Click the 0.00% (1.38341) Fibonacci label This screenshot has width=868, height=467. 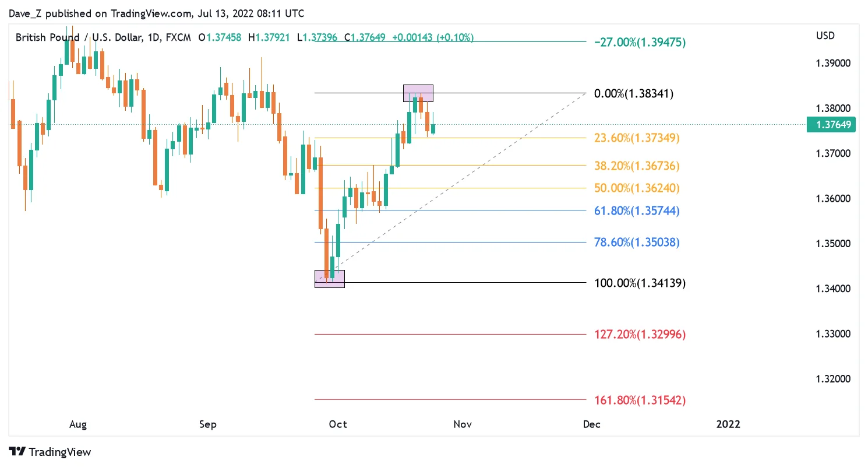[x=633, y=93]
